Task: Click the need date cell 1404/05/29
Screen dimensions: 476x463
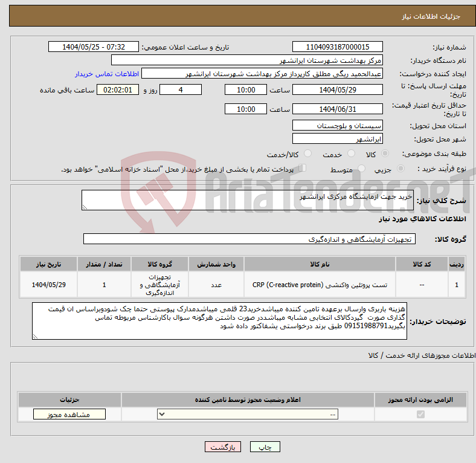Action: 48,285
